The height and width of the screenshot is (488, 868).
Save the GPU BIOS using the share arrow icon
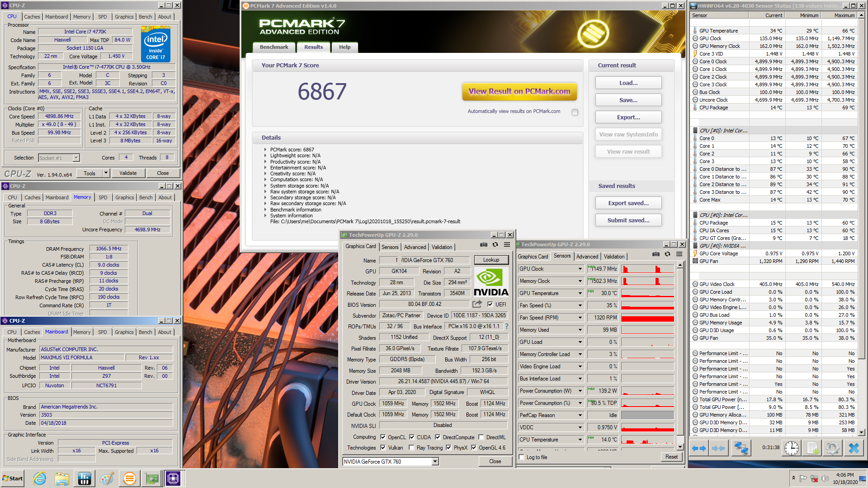click(x=477, y=304)
